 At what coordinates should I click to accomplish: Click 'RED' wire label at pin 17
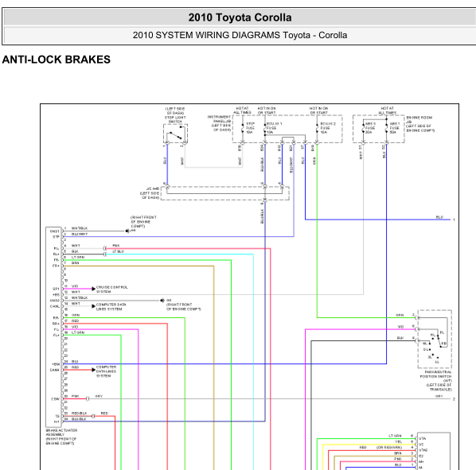coord(76,320)
